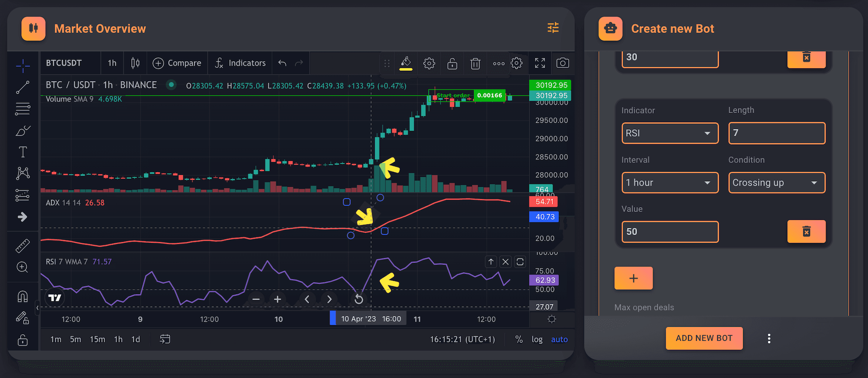The width and height of the screenshot is (868, 378).
Task: Enter fullscreen chart mode
Action: 540,63
